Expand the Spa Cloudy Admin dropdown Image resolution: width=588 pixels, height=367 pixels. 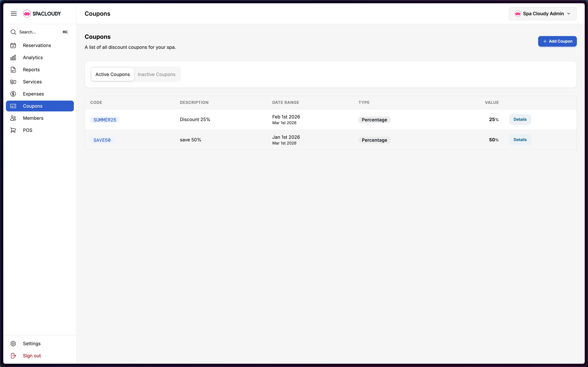tap(543, 14)
